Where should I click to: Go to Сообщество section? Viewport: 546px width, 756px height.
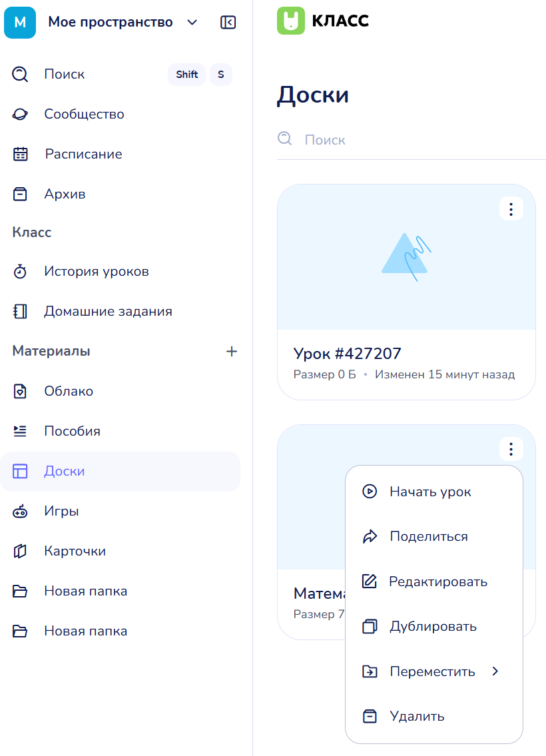pyautogui.click(x=121, y=115)
